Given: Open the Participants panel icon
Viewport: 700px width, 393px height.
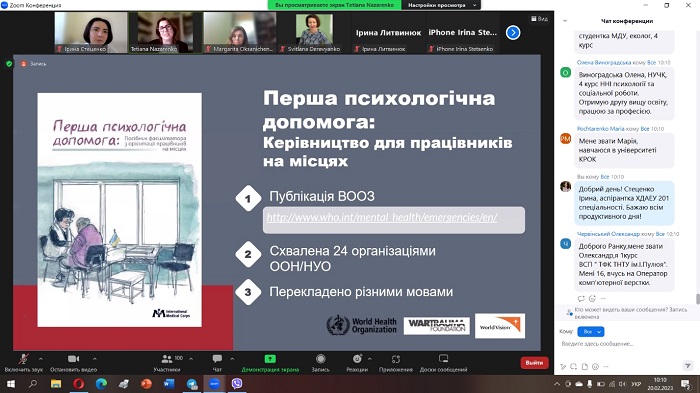Looking at the screenshot, I should (x=167, y=359).
